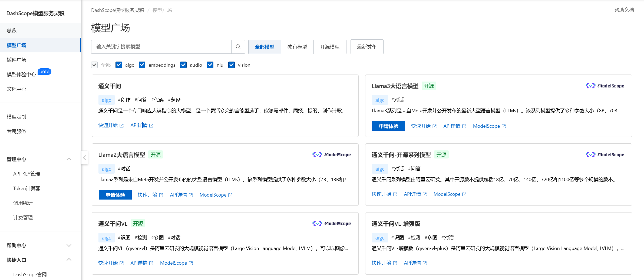Open 快速开始 for 通义千问VL

(111, 263)
